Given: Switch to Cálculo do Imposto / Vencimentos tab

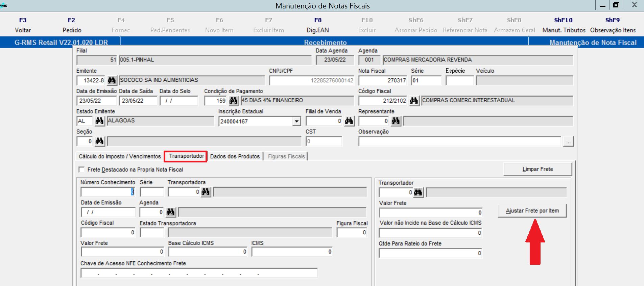Looking at the screenshot, I should pos(120,156).
